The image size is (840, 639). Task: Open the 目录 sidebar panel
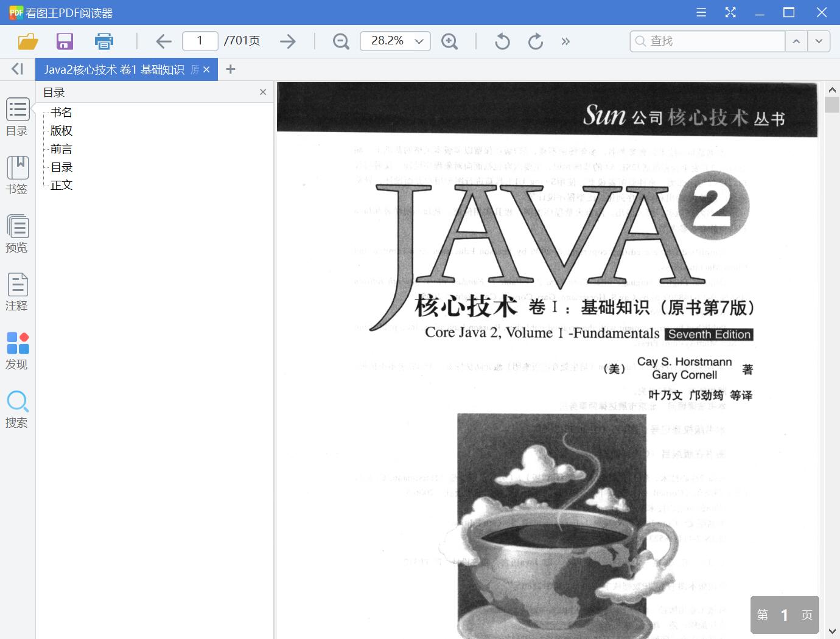point(17,117)
